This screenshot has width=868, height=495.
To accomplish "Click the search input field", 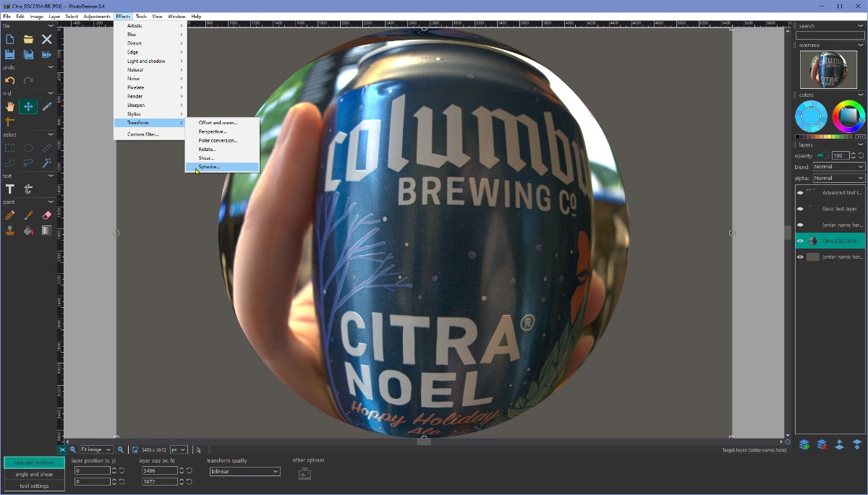I will (x=830, y=35).
